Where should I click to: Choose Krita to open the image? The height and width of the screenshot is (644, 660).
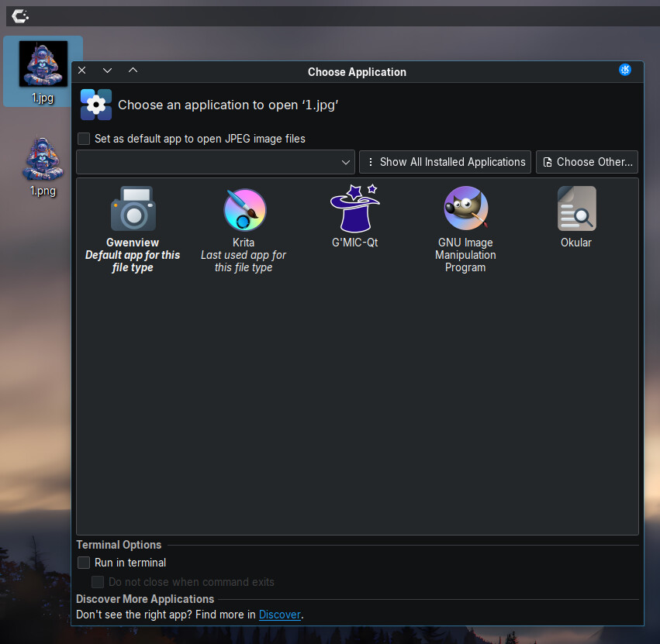coord(244,209)
